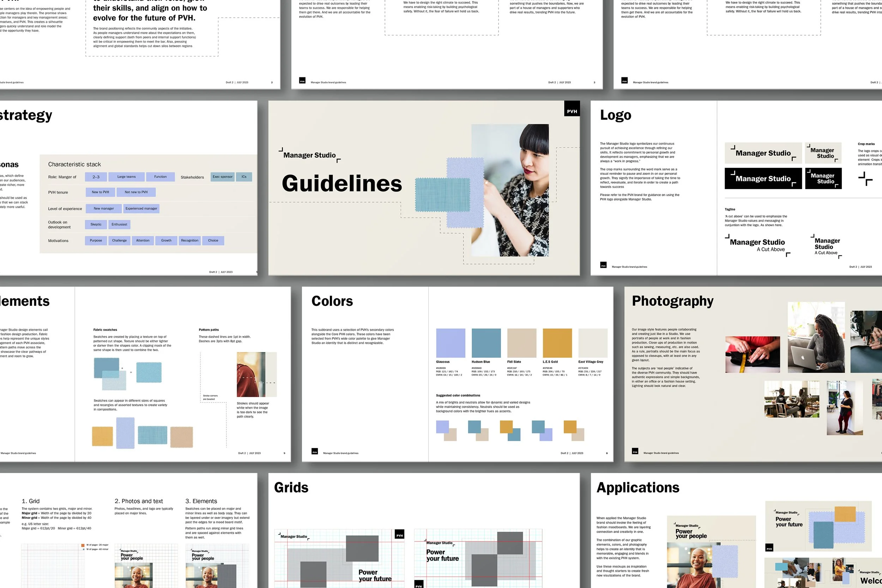Click the Skeptic outlook tag
Screen dimensions: 882x588
(x=96, y=224)
